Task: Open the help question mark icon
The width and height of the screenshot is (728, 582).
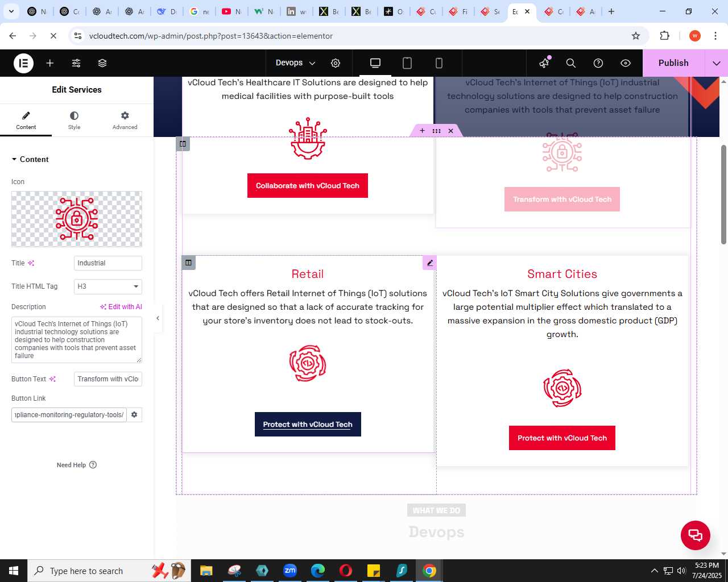Action: pos(598,63)
